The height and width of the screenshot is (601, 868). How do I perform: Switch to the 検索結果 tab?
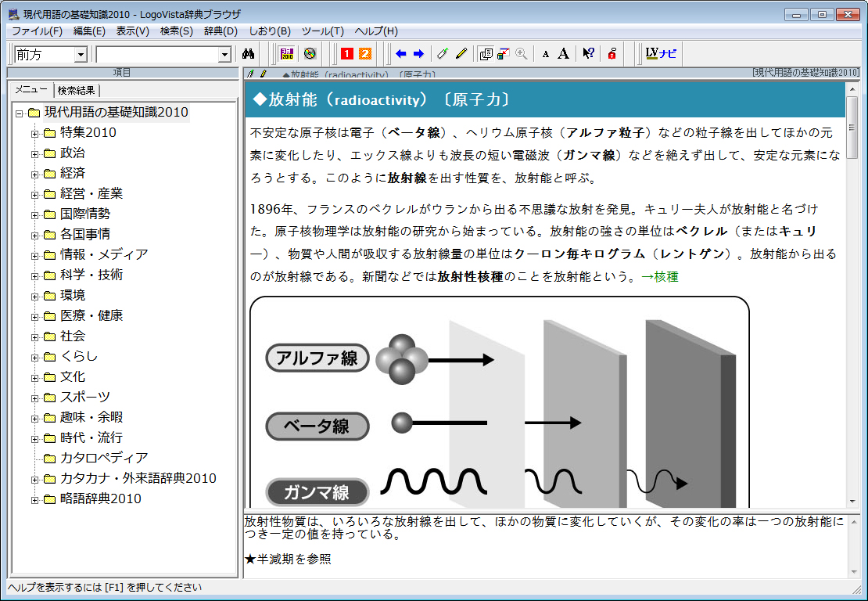pos(76,90)
